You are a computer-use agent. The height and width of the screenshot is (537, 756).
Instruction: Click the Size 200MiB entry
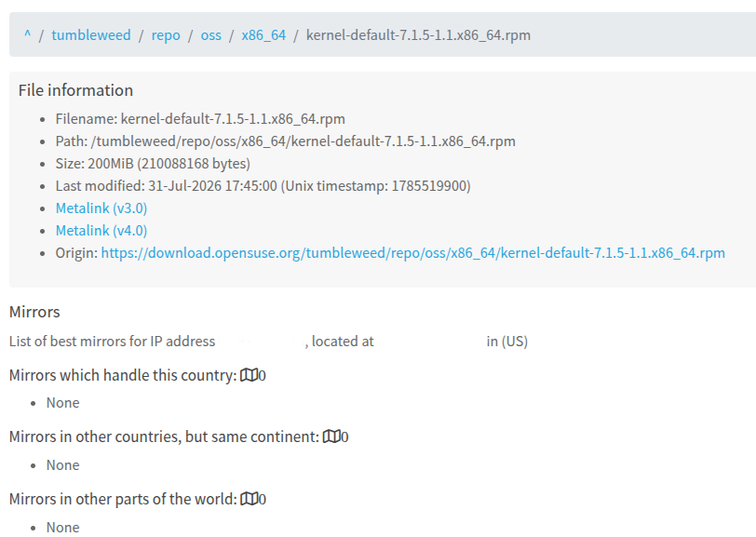click(153, 164)
